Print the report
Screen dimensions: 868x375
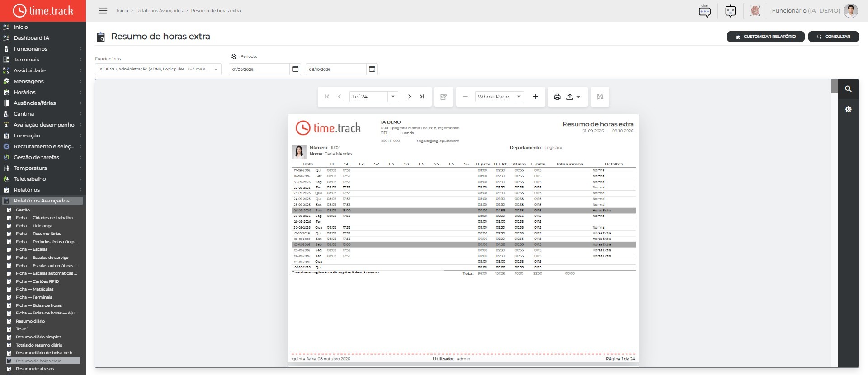pos(557,97)
